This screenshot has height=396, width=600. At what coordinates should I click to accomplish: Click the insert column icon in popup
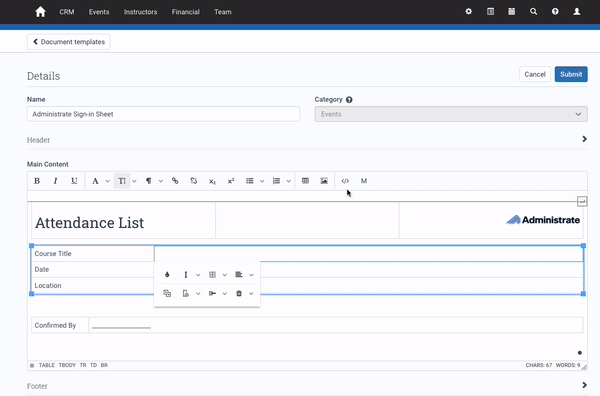tap(212, 293)
